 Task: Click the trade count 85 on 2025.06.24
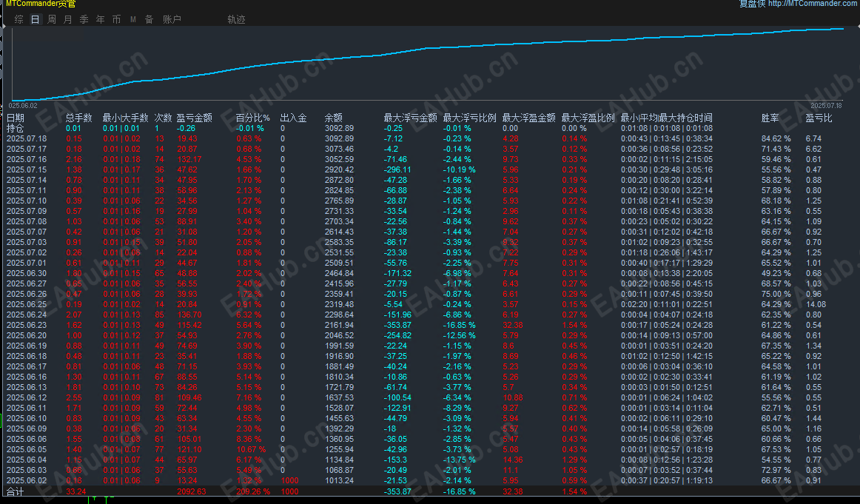(159, 315)
